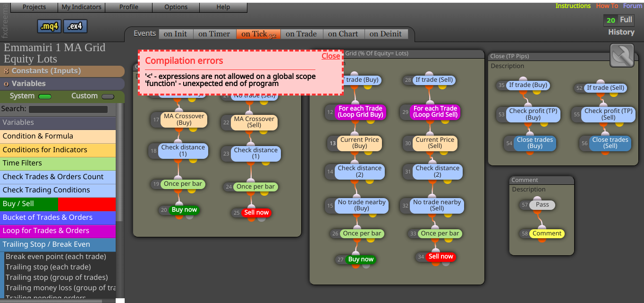Click the history count 20
Viewport: 644px width, 303px height.
point(611,20)
